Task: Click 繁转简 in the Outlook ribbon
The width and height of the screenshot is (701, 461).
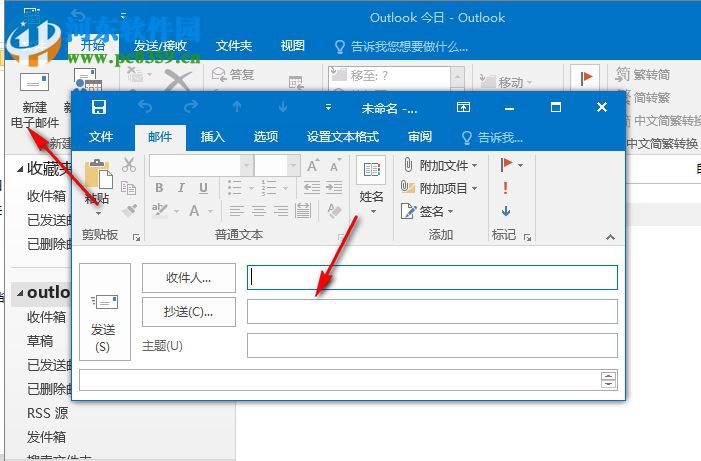Action: coord(643,74)
